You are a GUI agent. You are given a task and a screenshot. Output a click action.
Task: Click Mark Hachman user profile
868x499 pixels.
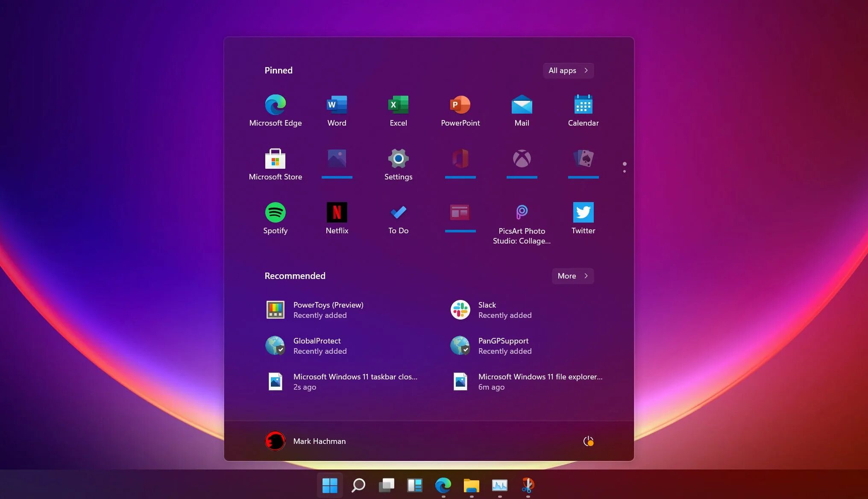(303, 440)
